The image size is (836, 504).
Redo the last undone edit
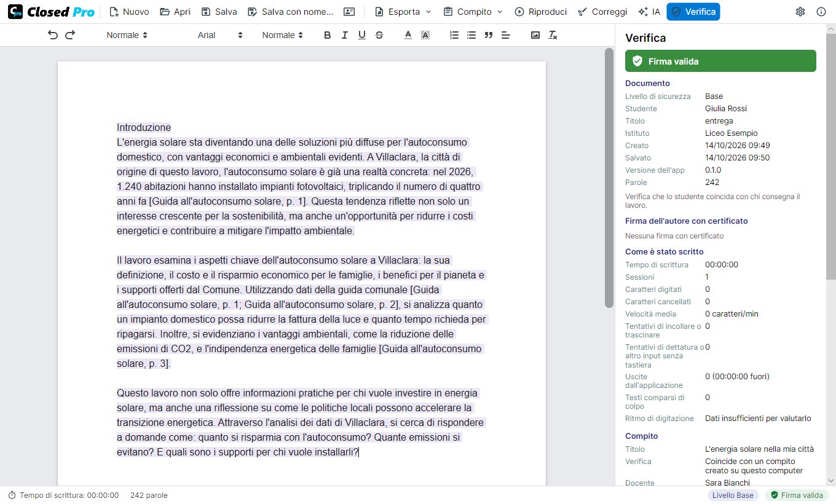(x=70, y=35)
